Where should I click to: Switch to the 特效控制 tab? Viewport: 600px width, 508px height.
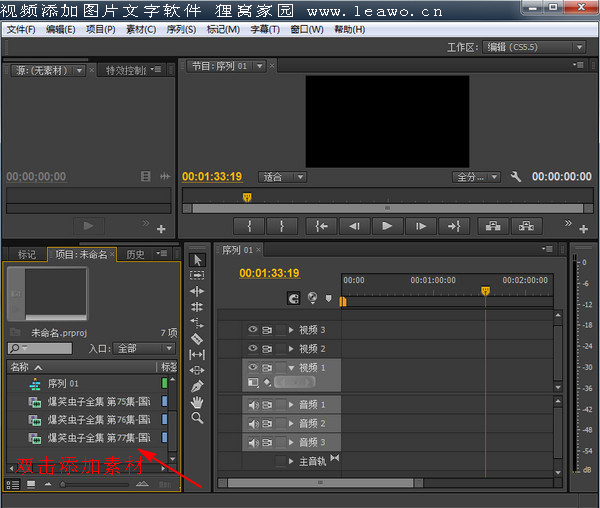[x=126, y=70]
